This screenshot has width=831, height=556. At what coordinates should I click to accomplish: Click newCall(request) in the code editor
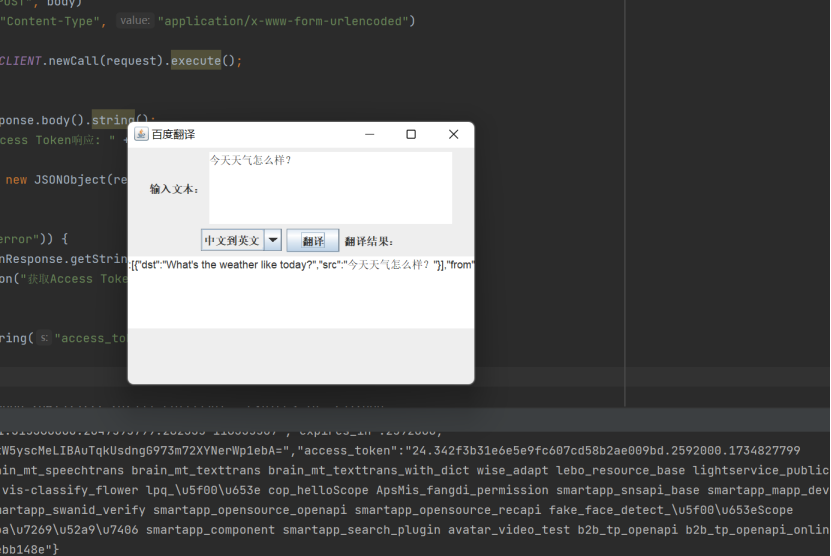tap(106, 60)
